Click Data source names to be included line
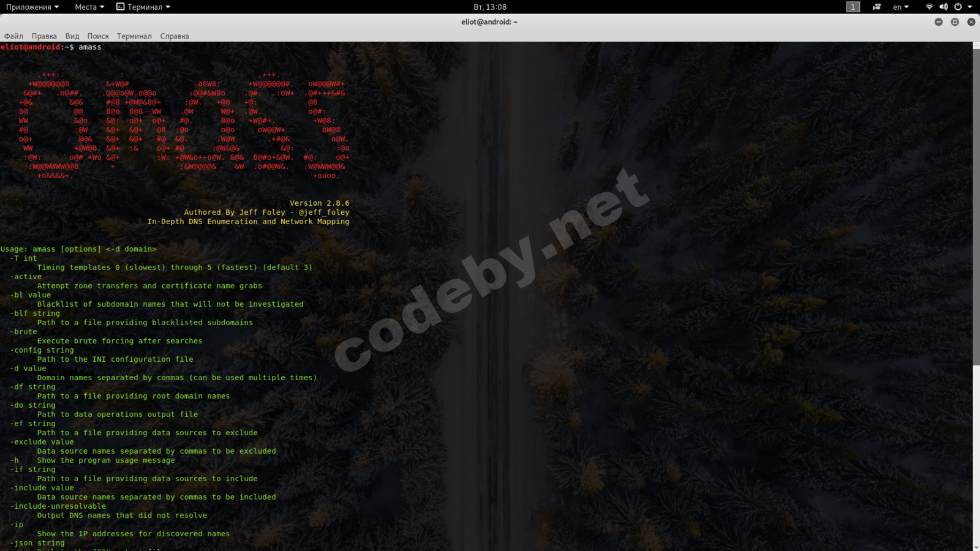Viewport: 980px width, 551px height. pyautogui.click(x=156, y=497)
